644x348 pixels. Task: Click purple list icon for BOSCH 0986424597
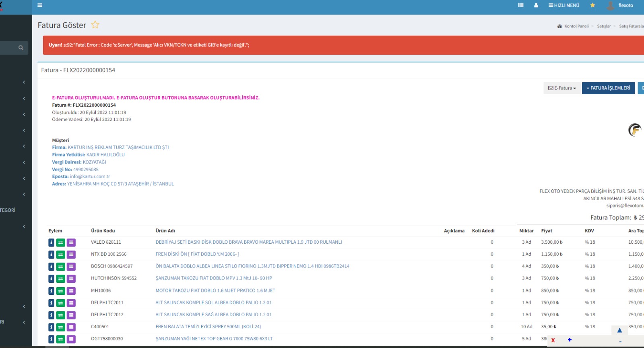click(x=71, y=267)
